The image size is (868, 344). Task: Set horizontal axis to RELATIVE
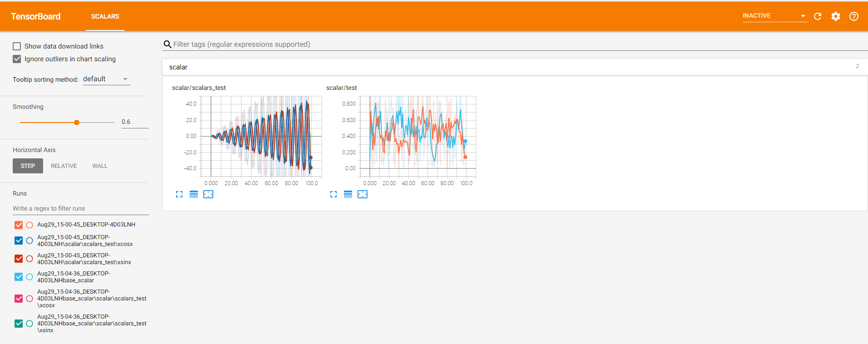64,166
